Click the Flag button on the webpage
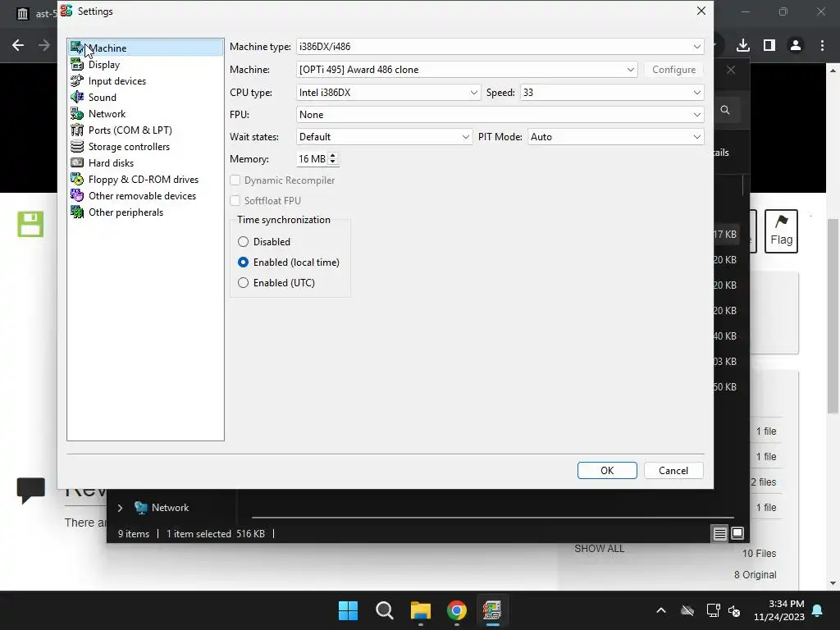 781,231
